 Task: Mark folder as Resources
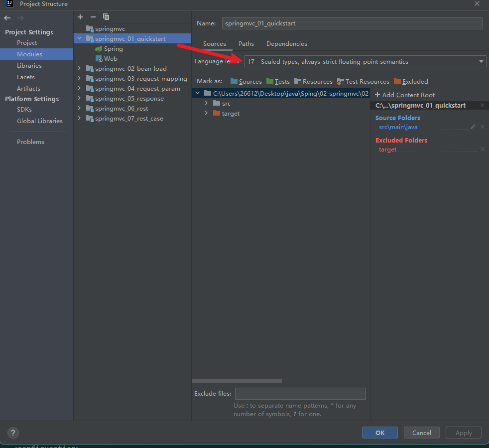(313, 82)
